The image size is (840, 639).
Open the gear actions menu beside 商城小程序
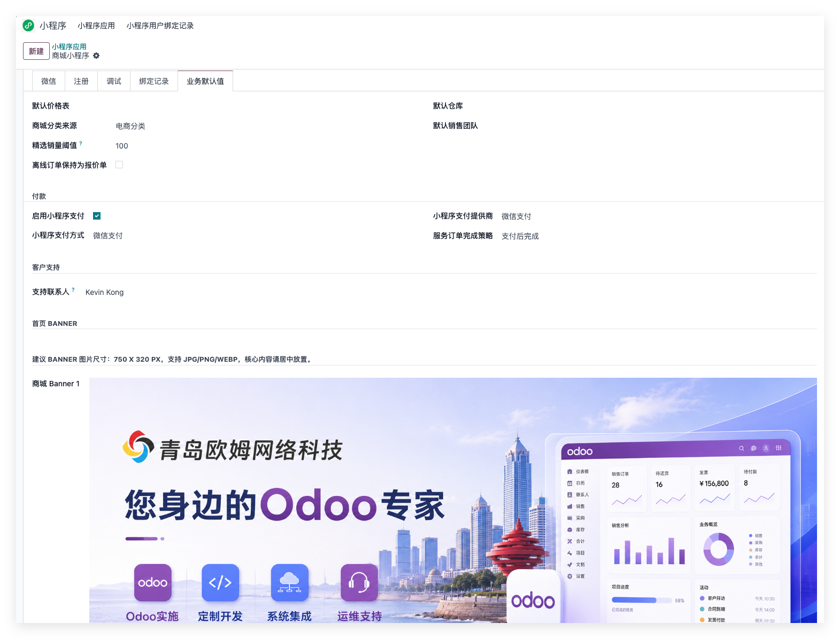point(96,56)
